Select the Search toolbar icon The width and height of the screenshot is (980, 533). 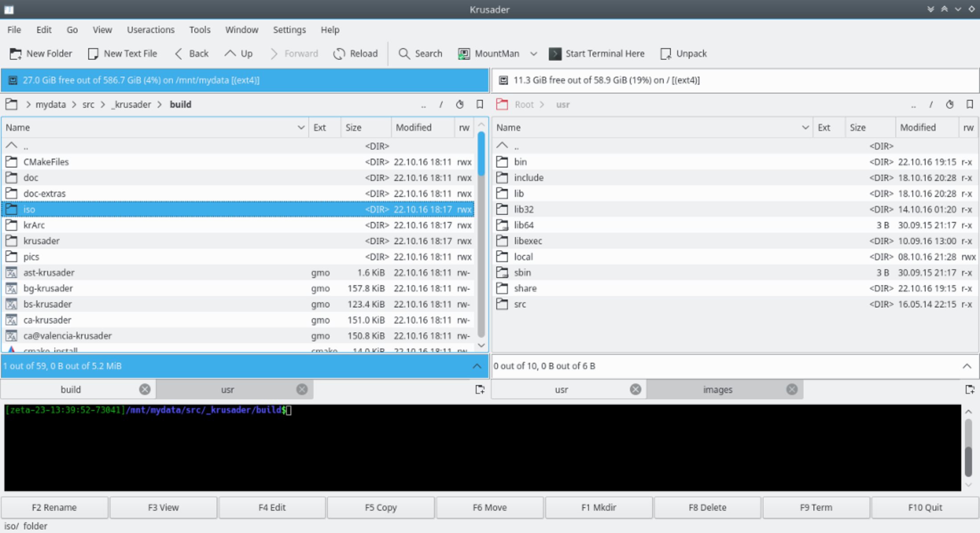click(404, 53)
